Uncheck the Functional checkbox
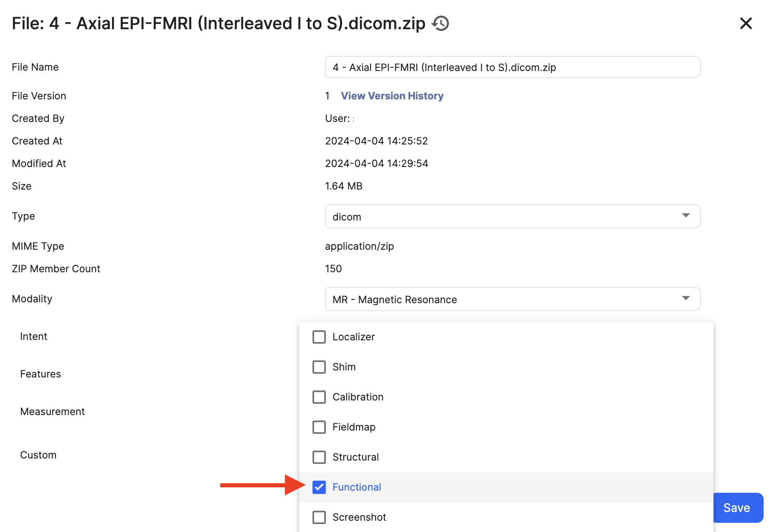The width and height of the screenshot is (777, 532). tap(319, 487)
